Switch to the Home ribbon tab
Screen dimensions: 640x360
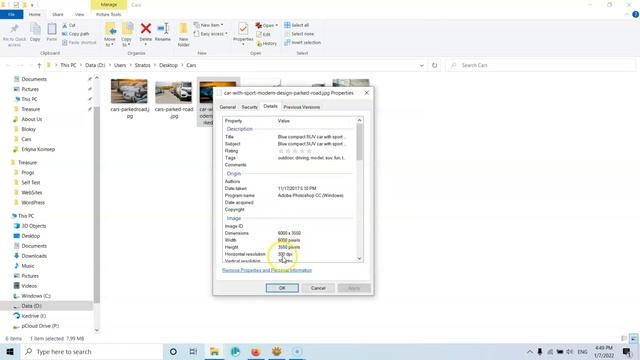pyautogui.click(x=35, y=14)
